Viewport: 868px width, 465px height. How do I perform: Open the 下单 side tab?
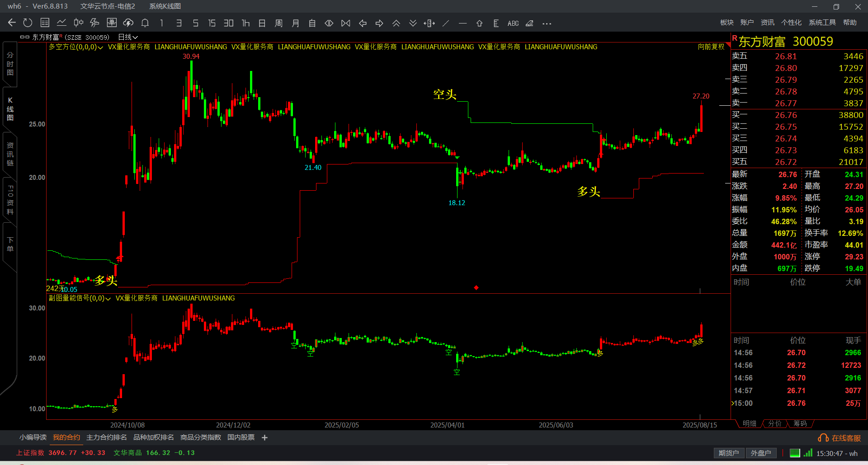10,244
